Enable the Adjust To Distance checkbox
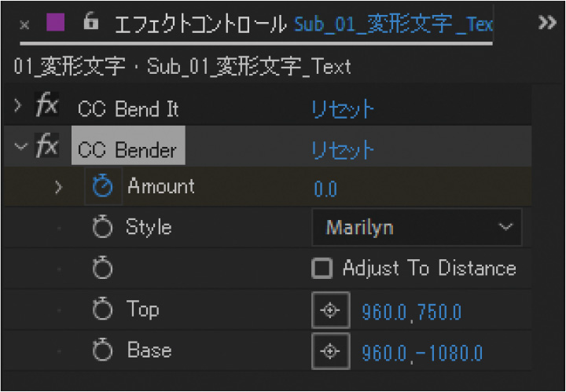This screenshot has height=392, width=566. [x=322, y=269]
